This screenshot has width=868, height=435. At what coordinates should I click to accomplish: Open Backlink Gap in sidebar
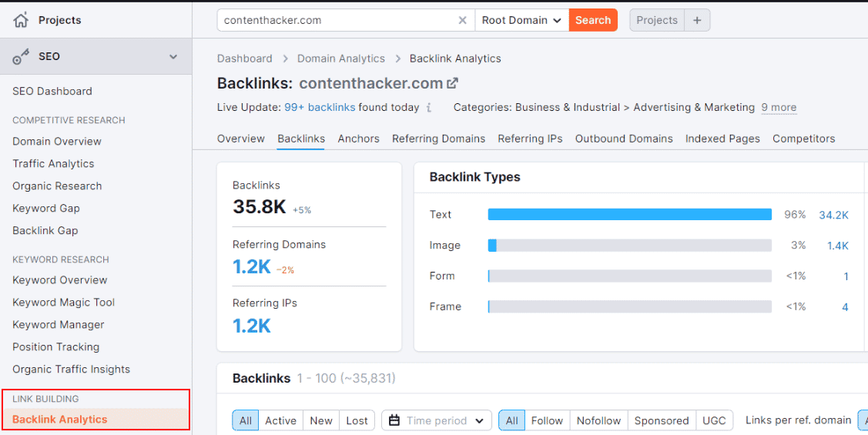(45, 231)
